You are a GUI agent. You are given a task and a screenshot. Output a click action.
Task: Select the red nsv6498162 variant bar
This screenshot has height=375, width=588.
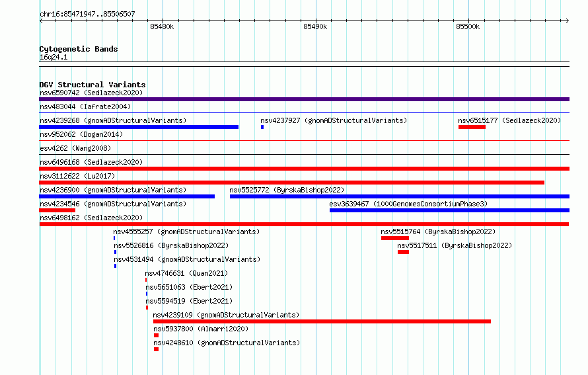304,224
